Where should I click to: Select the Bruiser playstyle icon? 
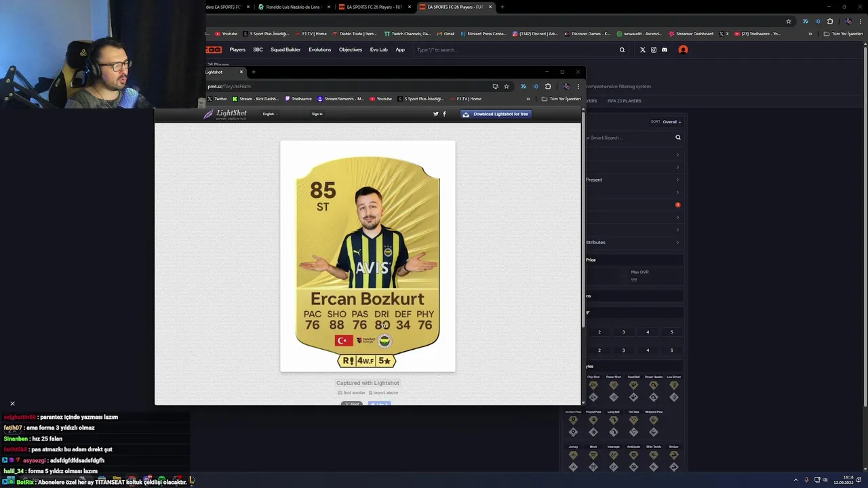[x=673, y=455]
